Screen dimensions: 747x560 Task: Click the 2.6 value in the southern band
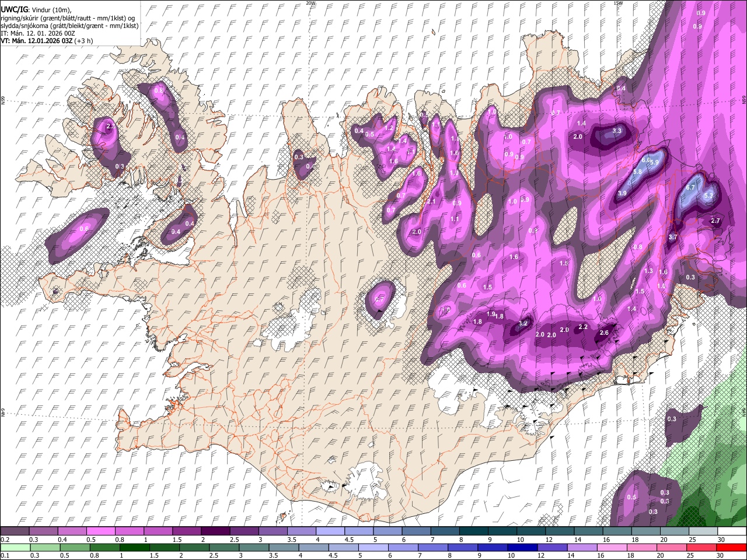[604, 333]
